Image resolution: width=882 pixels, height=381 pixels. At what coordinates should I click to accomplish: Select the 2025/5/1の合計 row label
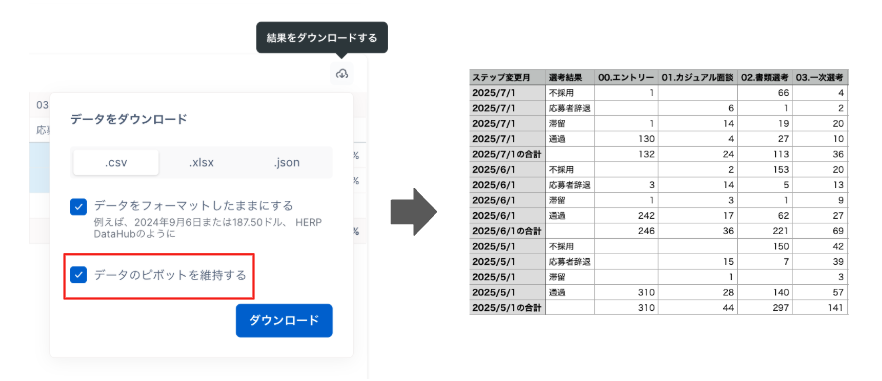pos(507,307)
